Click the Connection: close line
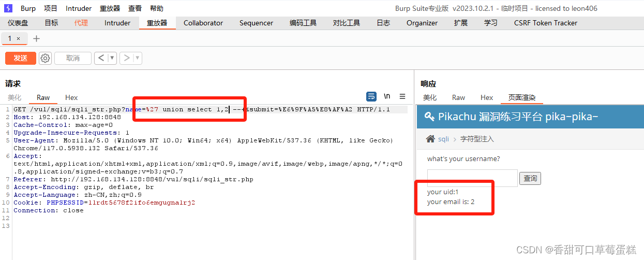 pyautogui.click(x=49, y=210)
